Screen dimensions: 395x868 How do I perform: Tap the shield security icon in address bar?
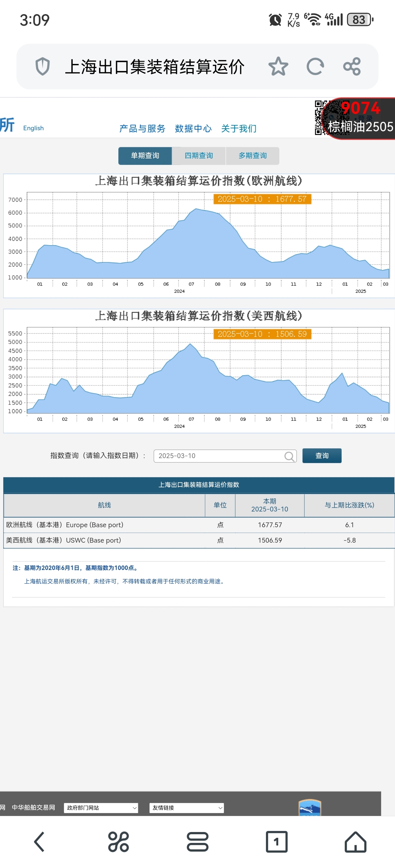coord(42,66)
